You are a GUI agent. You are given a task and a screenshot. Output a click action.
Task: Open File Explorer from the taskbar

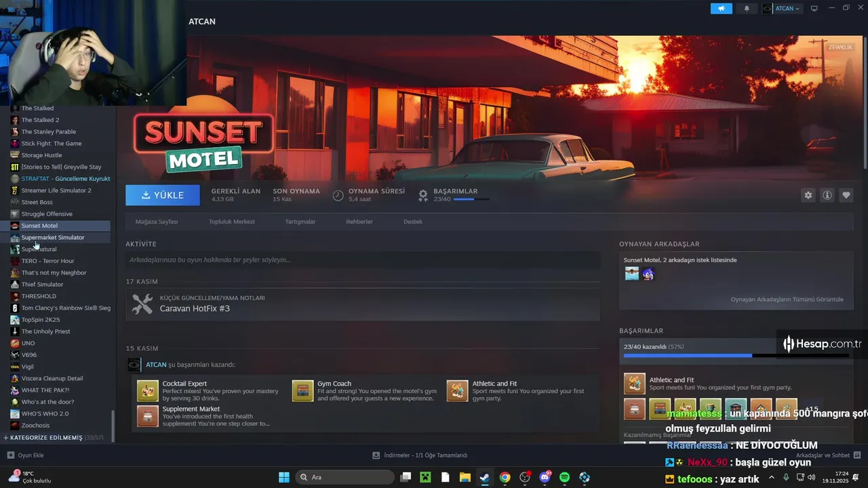465,477
